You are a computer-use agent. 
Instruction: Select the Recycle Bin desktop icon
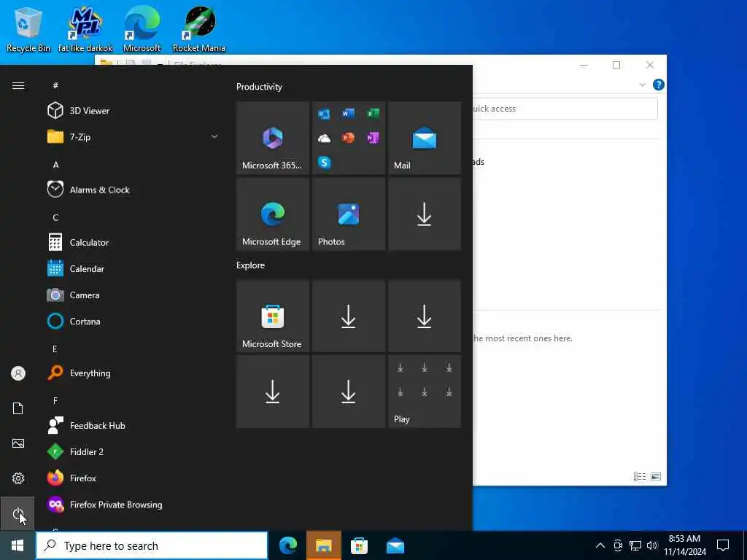pyautogui.click(x=28, y=29)
